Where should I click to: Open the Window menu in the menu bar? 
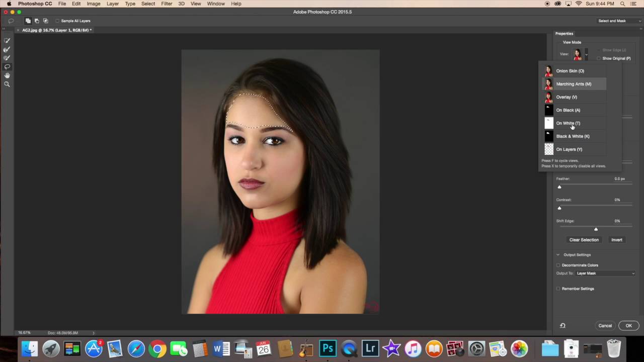[216, 4]
